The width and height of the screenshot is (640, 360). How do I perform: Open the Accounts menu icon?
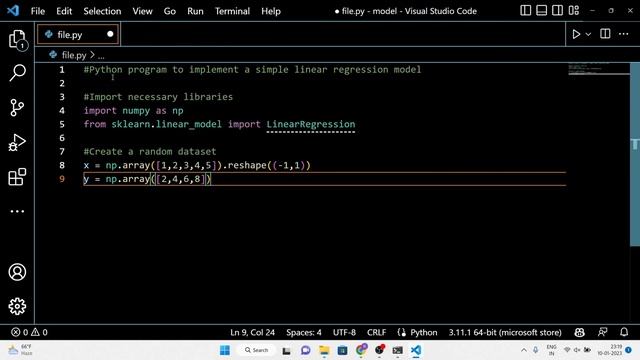17,272
